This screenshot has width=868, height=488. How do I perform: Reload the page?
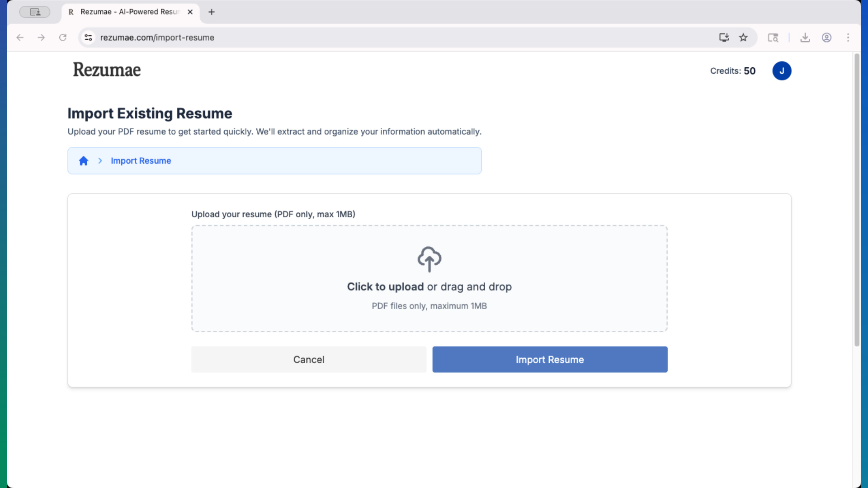(63, 38)
